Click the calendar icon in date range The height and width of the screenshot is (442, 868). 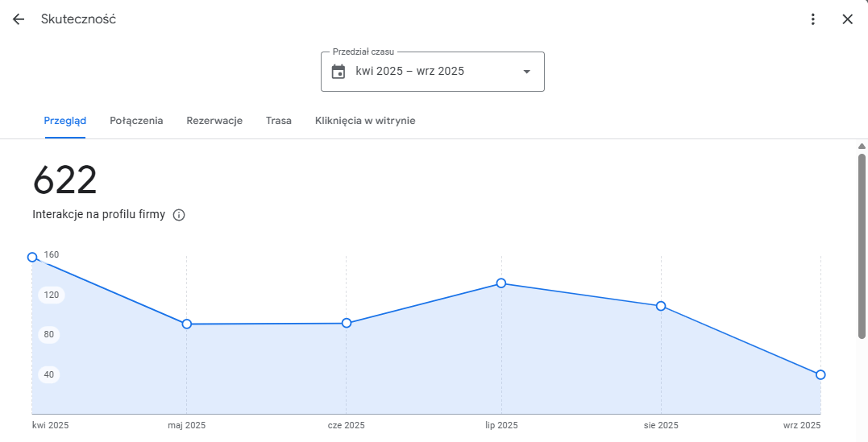coord(338,72)
